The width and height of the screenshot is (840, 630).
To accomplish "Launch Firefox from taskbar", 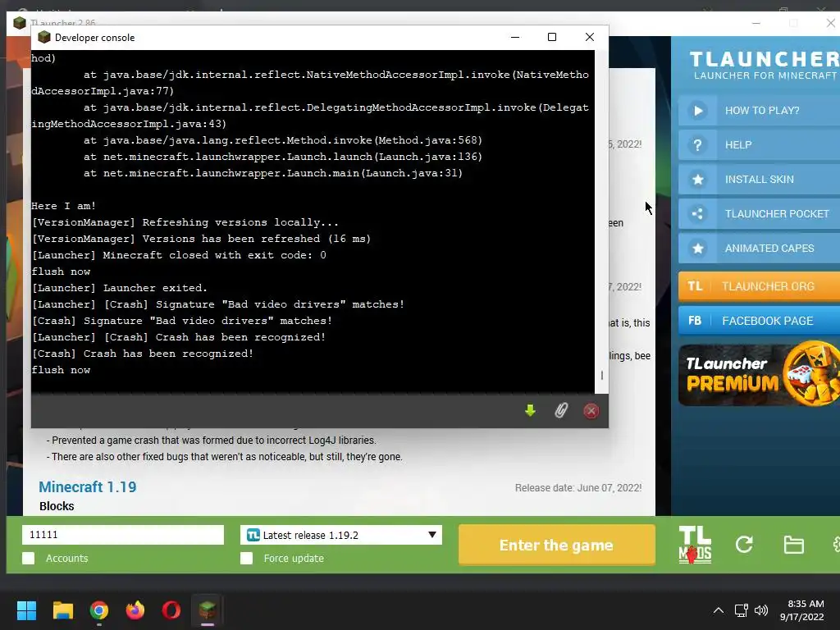I will pyautogui.click(x=135, y=610).
